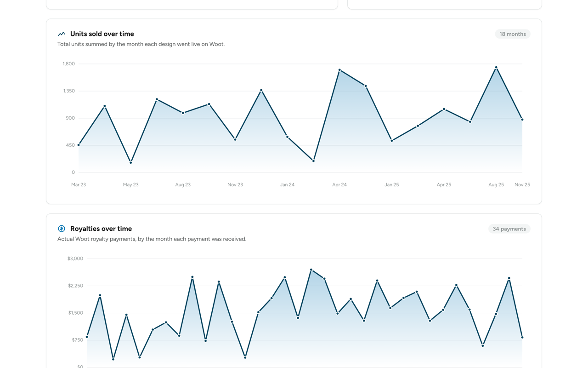Click the May 23 data point in Units chart
The image size is (588, 368).
131,162
